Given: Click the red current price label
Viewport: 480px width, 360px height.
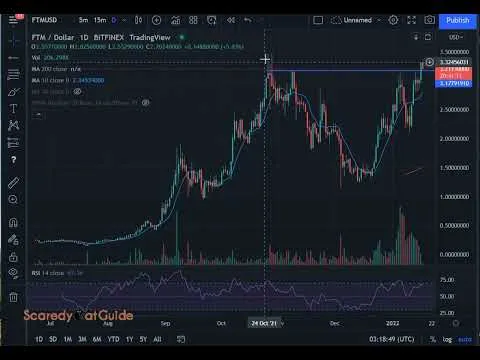Looking at the screenshot, I should point(454,73).
